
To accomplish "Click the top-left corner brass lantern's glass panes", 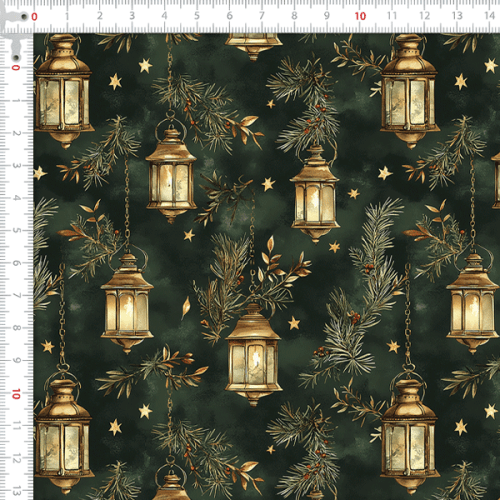I will 63,102.
